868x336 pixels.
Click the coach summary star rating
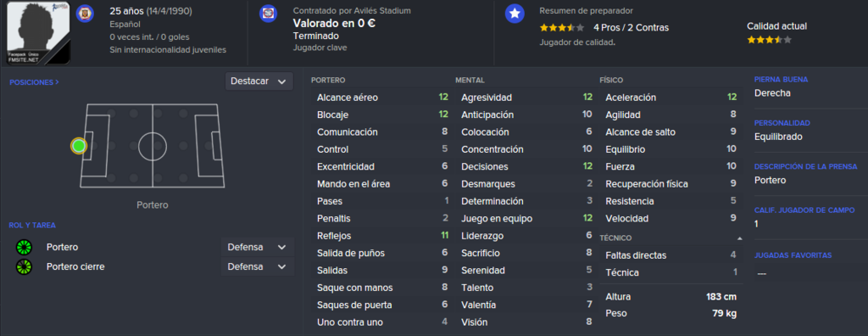[x=562, y=28]
